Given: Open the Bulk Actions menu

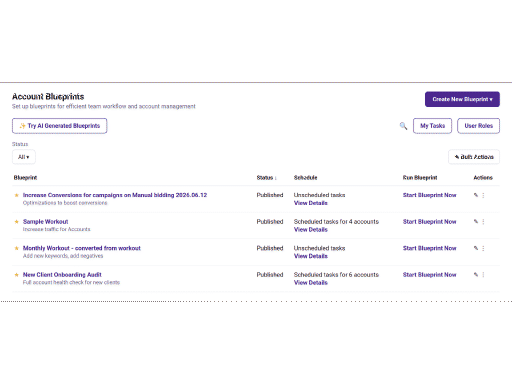Looking at the screenshot, I should pyautogui.click(x=474, y=157).
